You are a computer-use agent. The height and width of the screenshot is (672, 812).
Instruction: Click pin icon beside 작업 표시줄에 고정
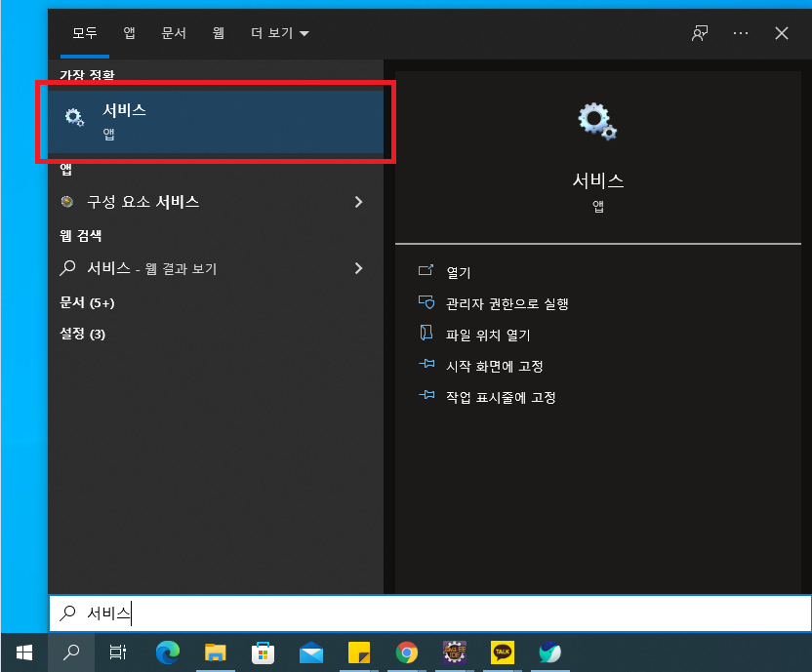pyautogui.click(x=426, y=395)
